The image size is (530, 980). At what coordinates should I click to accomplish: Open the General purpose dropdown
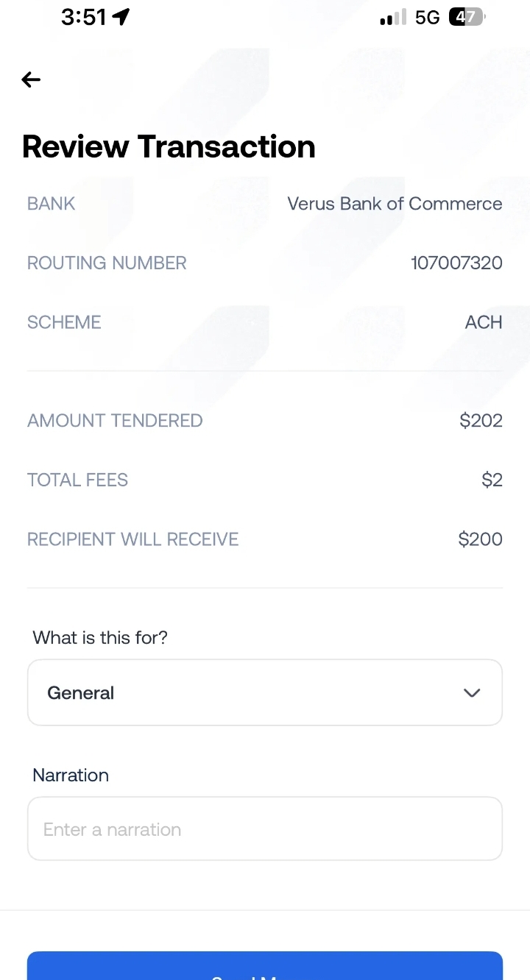[265, 692]
